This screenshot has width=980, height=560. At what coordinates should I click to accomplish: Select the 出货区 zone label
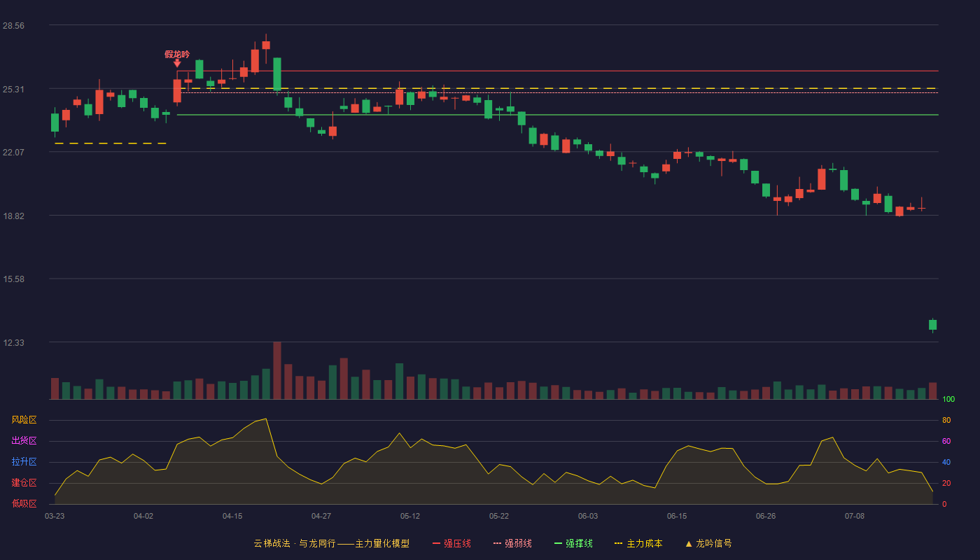click(24, 441)
